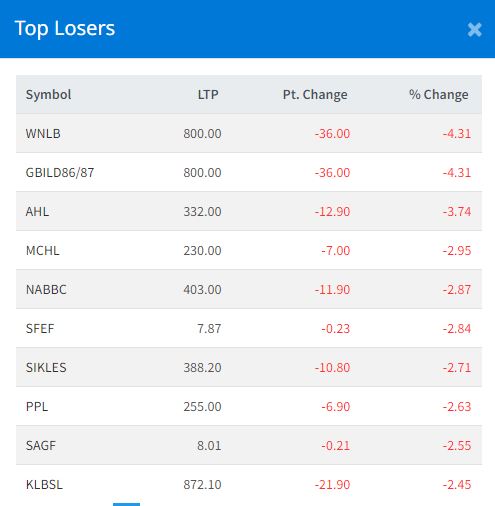Close the Top Losers dialog
Image resolution: width=495 pixels, height=506 pixels.
tap(474, 30)
